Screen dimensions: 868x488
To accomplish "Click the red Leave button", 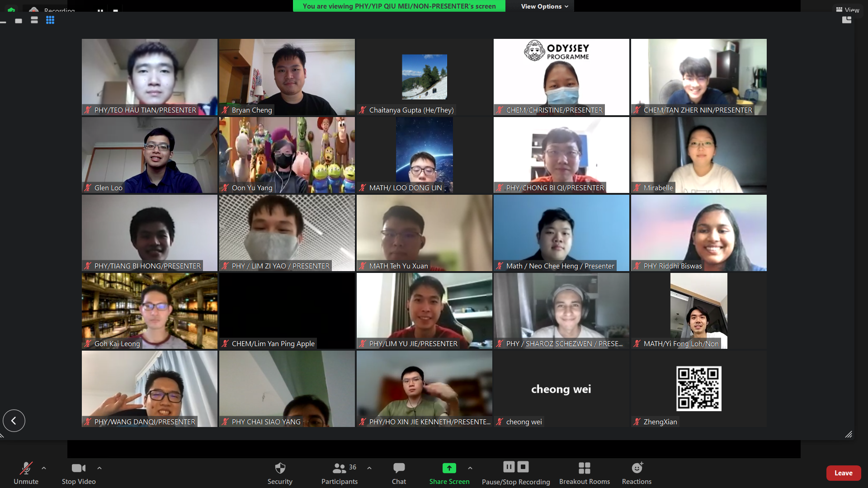I will click(843, 473).
